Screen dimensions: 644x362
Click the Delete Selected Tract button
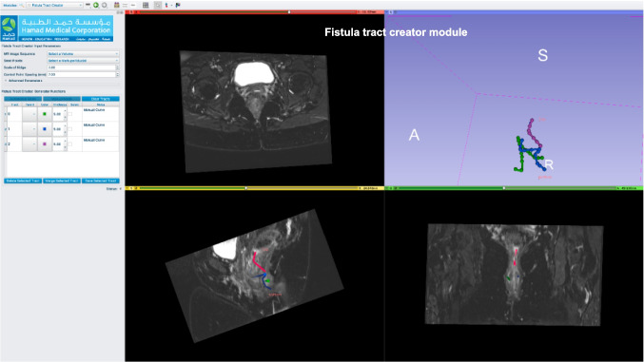click(x=23, y=181)
